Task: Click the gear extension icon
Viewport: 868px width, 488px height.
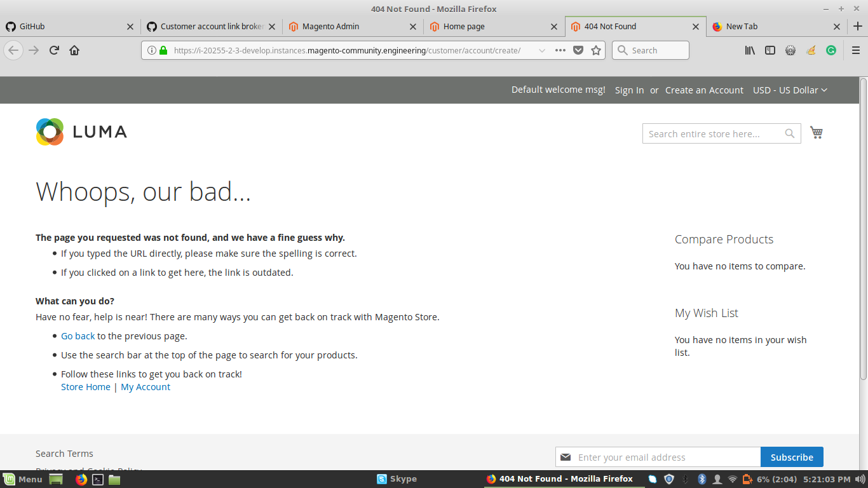Action: point(790,50)
